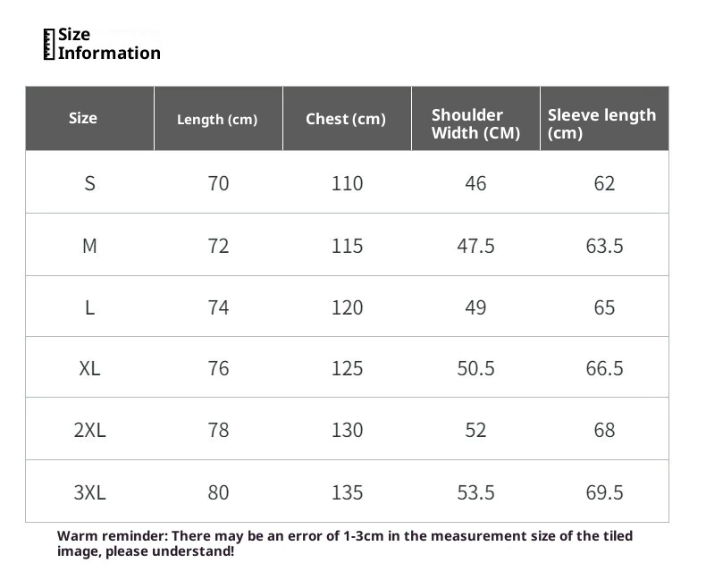Click the S size row label
The image size is (706, 588).
pos(89,183)
